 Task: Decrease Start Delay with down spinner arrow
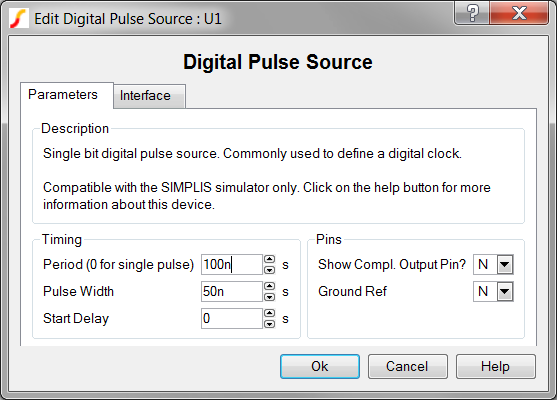pyautogui.click(x=270, y=324)
